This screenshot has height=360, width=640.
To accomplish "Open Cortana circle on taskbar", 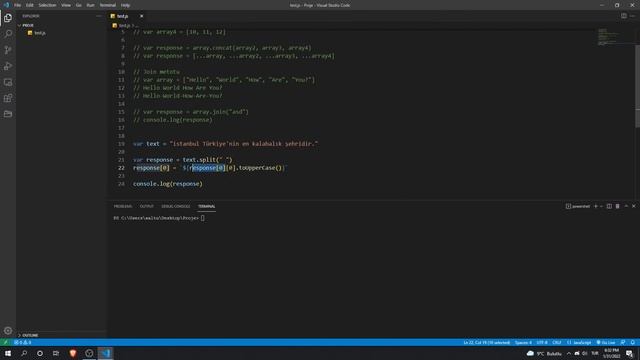I will 40,353.
